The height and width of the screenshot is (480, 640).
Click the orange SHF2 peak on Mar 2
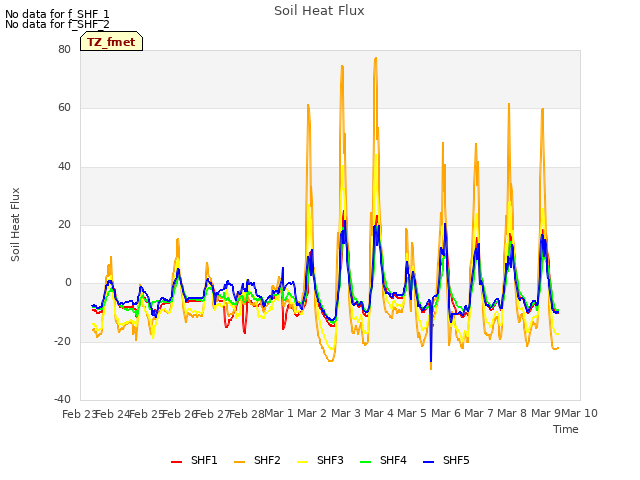[x=308, y=105]
